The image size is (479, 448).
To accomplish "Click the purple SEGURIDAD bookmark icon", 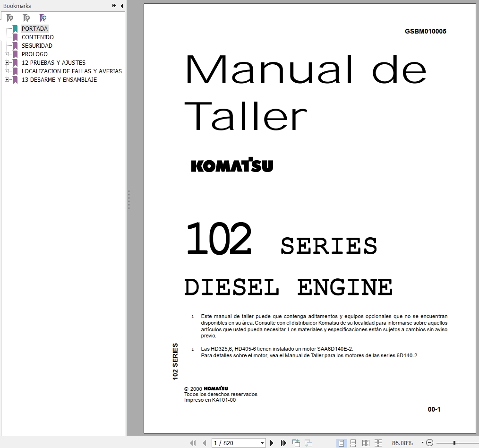I will pos(15,46).
